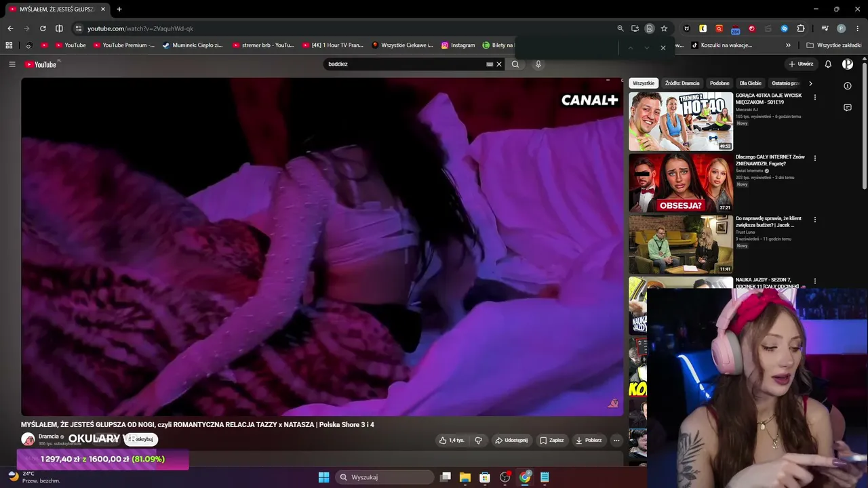Image resolution: width=868 pixels, height=488 pixels.
Task: Open the on-screen keyboard icon in search box
Action: tap(490, 64)
